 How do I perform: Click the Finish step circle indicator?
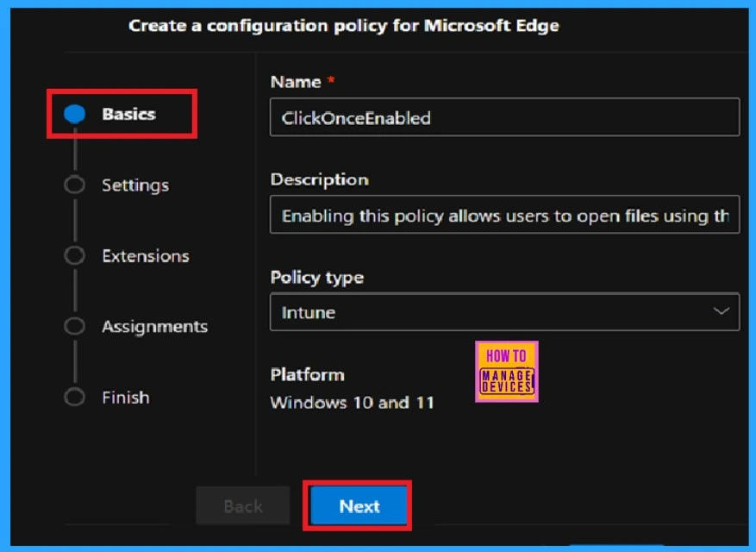(75, 398)
